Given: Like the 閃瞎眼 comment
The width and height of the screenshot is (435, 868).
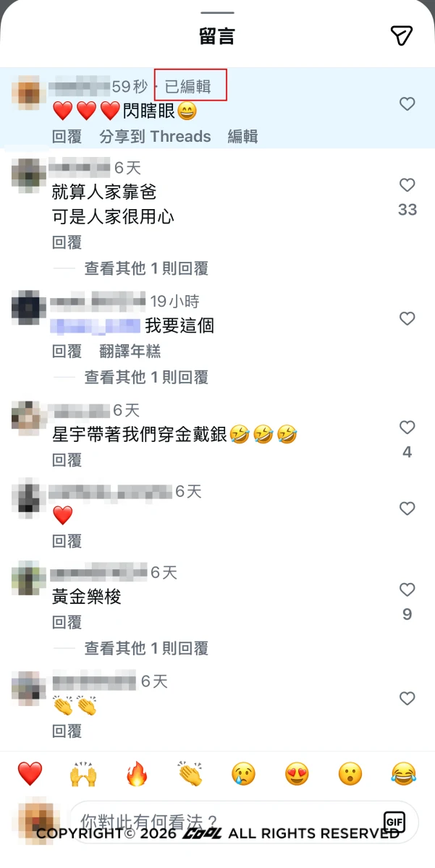Looking at the screenshot, I should point(407,104).
